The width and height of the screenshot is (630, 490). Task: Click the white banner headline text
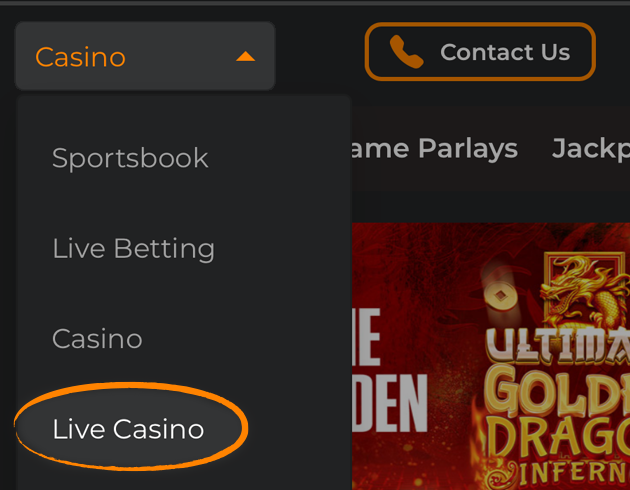point(388,370)
